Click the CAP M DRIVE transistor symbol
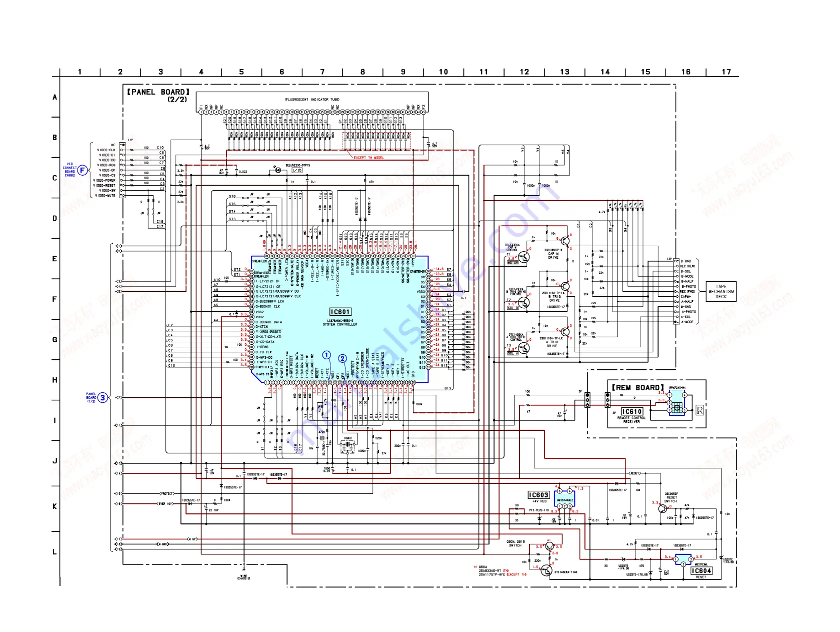The width and height of the screenshot is (840, 632). click(565, 241)
